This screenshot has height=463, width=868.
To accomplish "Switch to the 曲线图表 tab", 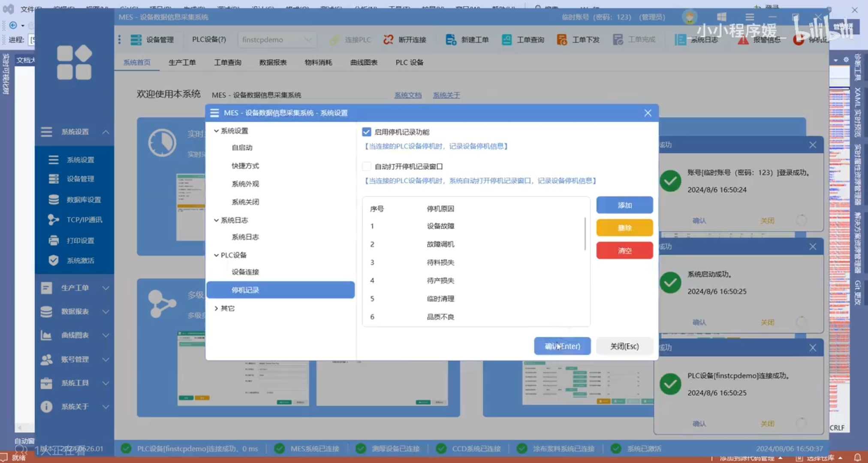I will tap(364, 63).
